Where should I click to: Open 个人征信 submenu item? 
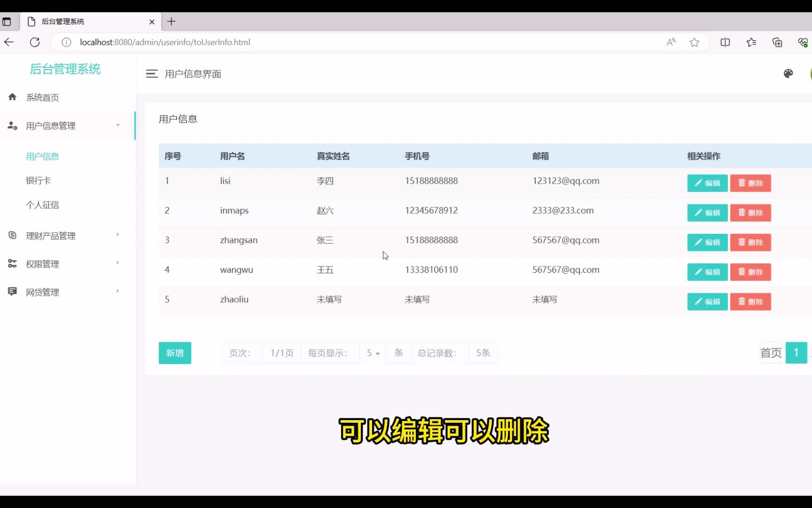(43, 205)
